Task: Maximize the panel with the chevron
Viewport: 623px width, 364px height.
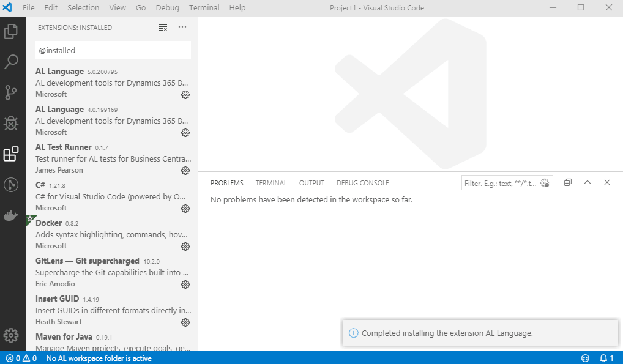Action: [587, 182]
